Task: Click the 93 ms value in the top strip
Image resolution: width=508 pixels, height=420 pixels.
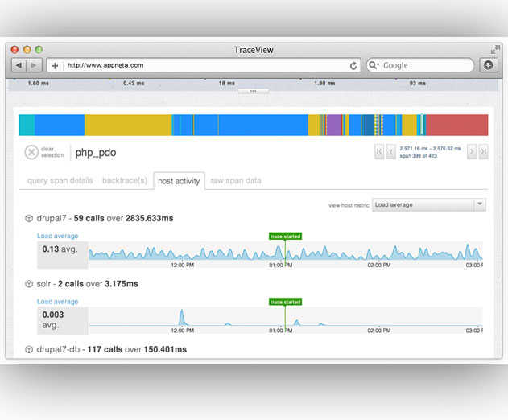Action: (x=418, y=83)
